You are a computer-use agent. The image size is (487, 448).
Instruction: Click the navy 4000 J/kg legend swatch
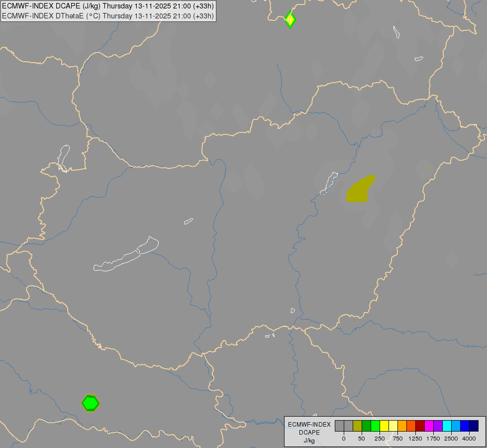474,426
